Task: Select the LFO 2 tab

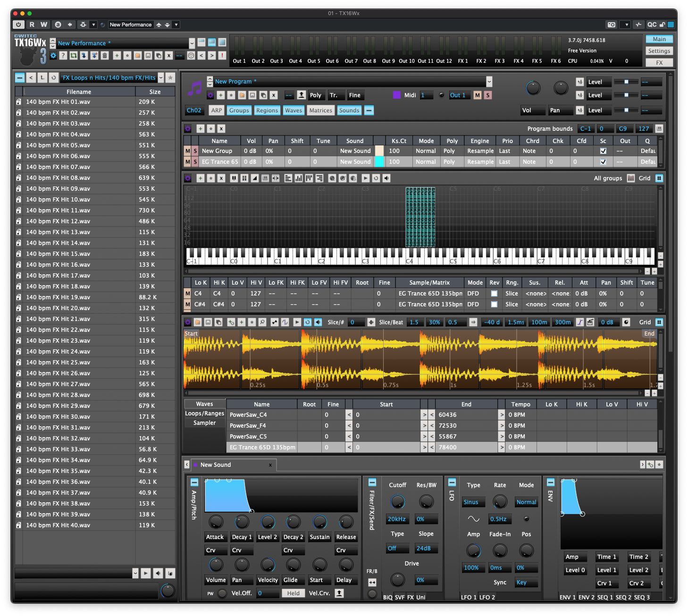Action: point(487,597)
